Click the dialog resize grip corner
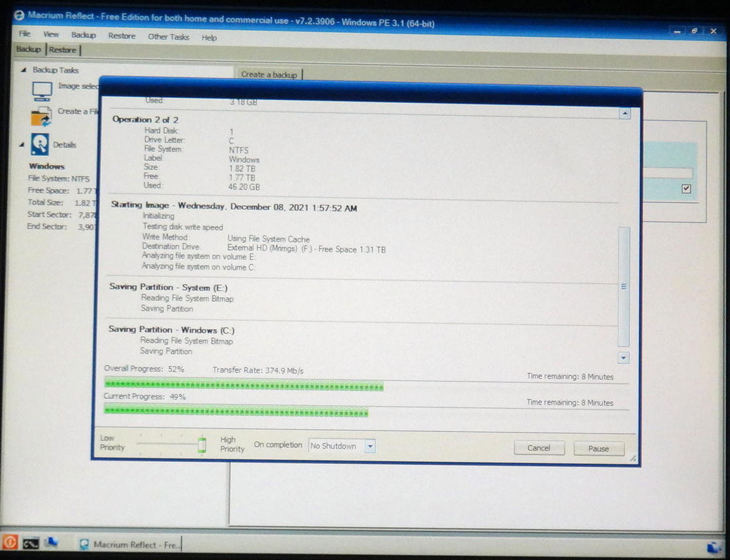Image resolution: width=730 pixels, height=560 pixels. (x=633, y=458)
